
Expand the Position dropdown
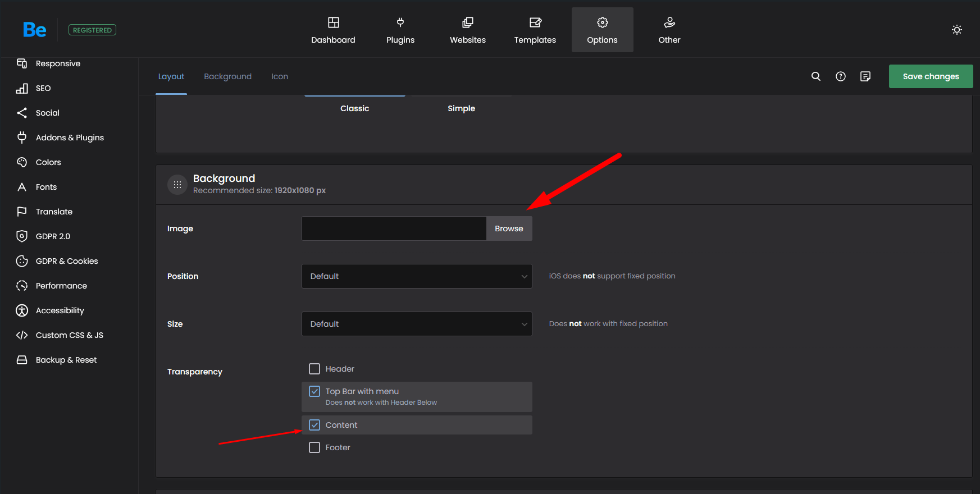point(417,276)
